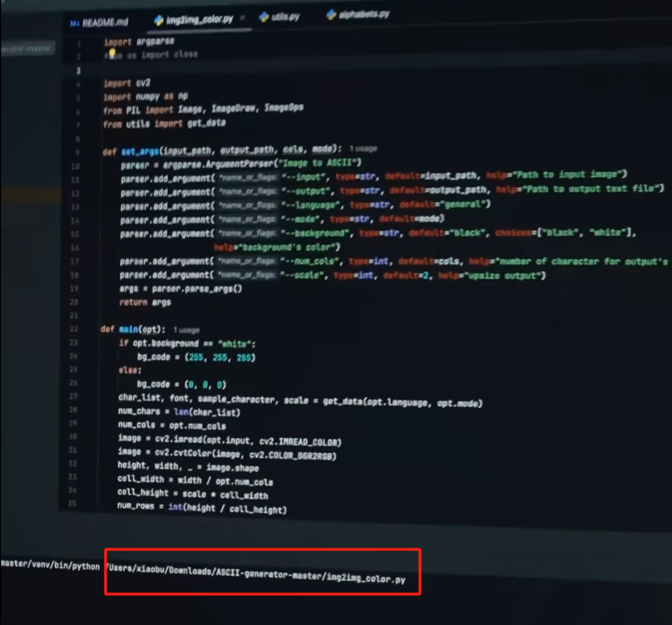Click the venv/bin/python interpreter path in console
672x625 pixels.
50,565
